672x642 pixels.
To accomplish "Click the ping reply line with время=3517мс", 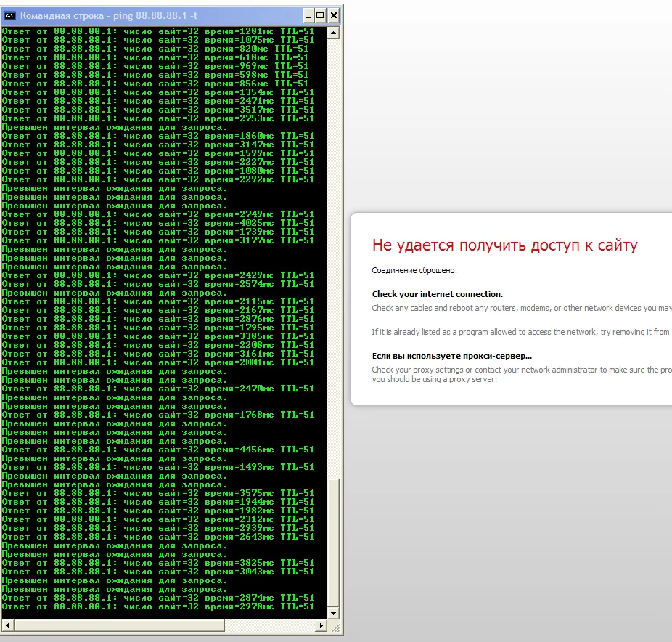I will click(158, 110).
